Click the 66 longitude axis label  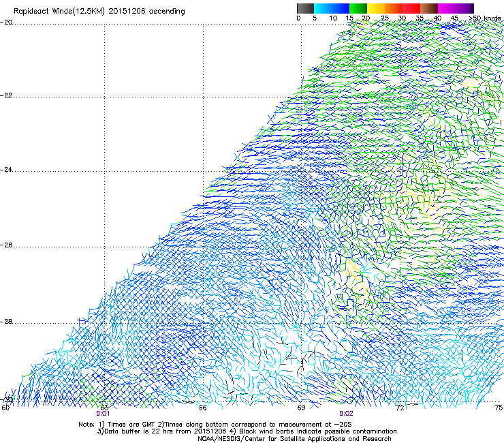202,408
